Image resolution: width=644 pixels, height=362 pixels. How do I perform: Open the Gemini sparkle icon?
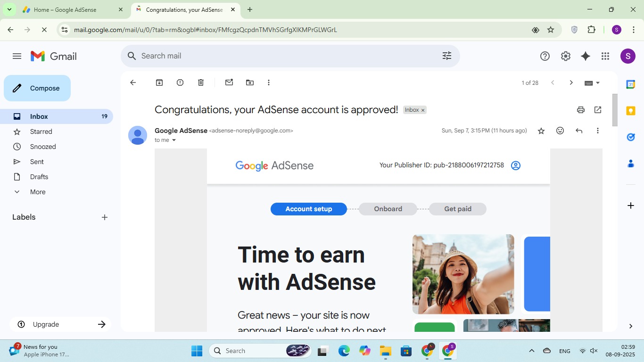(586, 56)
